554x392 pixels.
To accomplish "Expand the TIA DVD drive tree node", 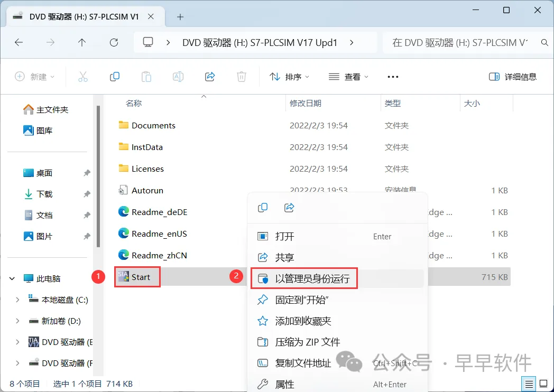I will pos(17,342).
